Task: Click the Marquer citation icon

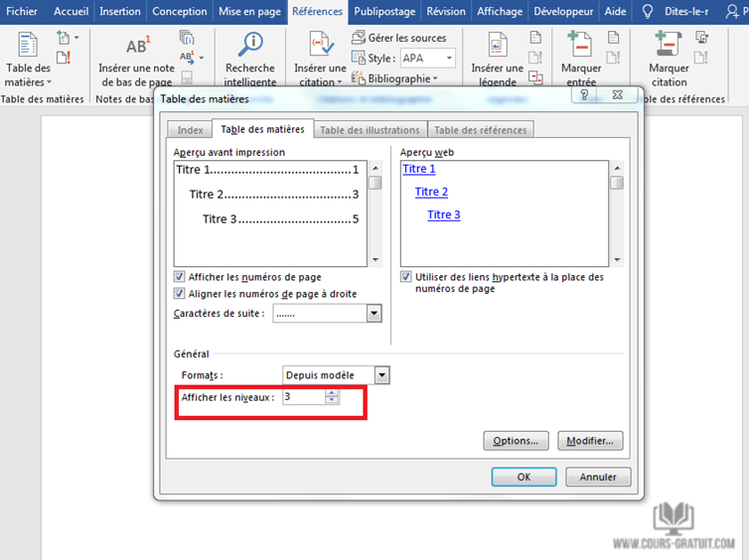Action: (x=670, y=46)
